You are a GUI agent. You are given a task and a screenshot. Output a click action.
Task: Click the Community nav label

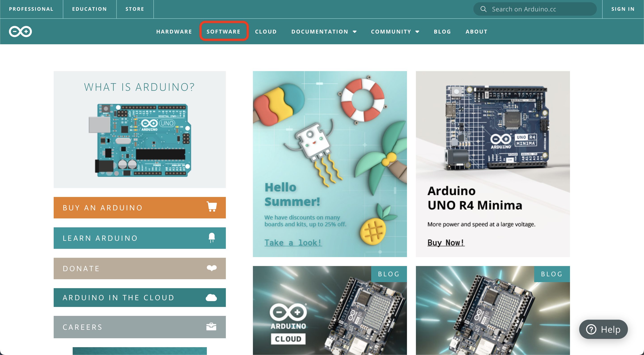tap(391, 32)
